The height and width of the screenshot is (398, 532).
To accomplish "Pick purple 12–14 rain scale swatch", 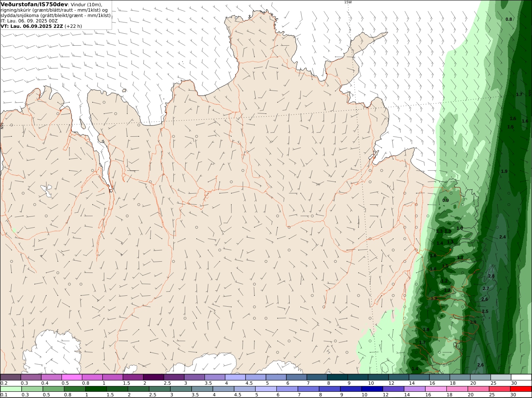I will [393, 389].
